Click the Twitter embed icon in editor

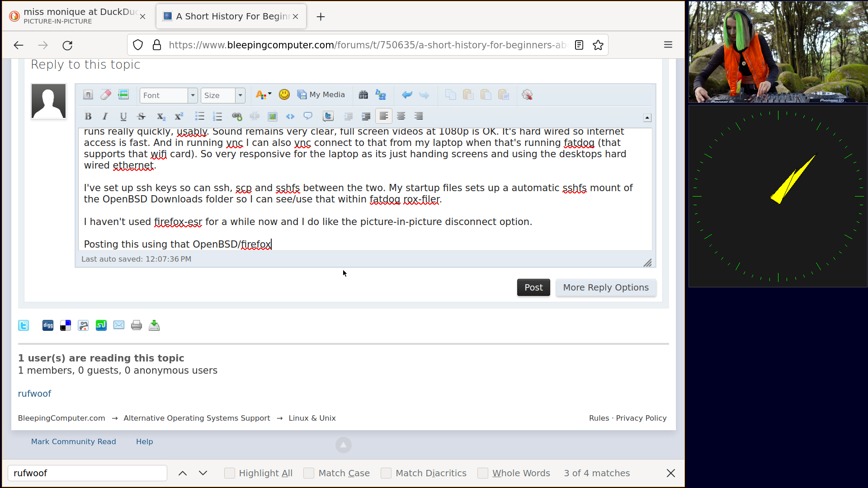[x=328, y=116]
